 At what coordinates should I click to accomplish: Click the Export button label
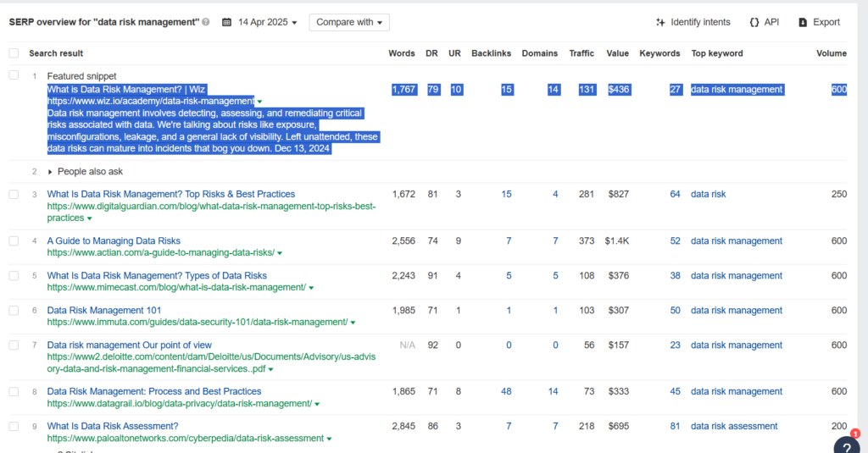826,22
